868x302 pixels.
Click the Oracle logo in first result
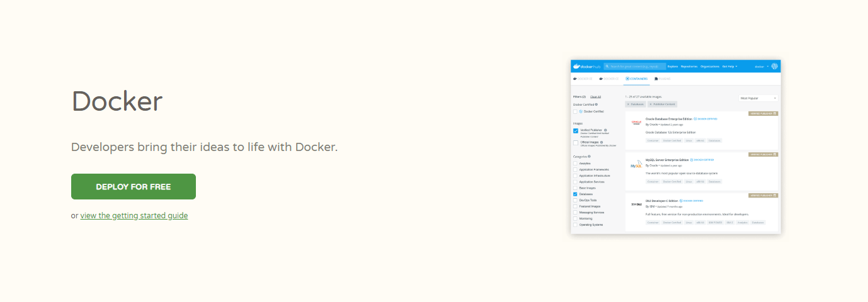click(636, 123)
